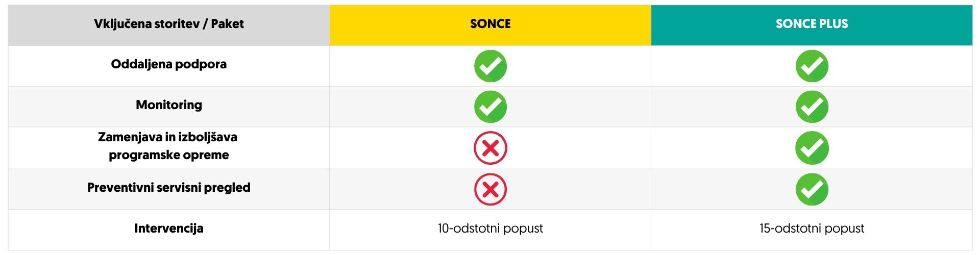This screenshot has height=255, width=980.
Task: Select the yellow SONCE column header
Action: (490, 25)
